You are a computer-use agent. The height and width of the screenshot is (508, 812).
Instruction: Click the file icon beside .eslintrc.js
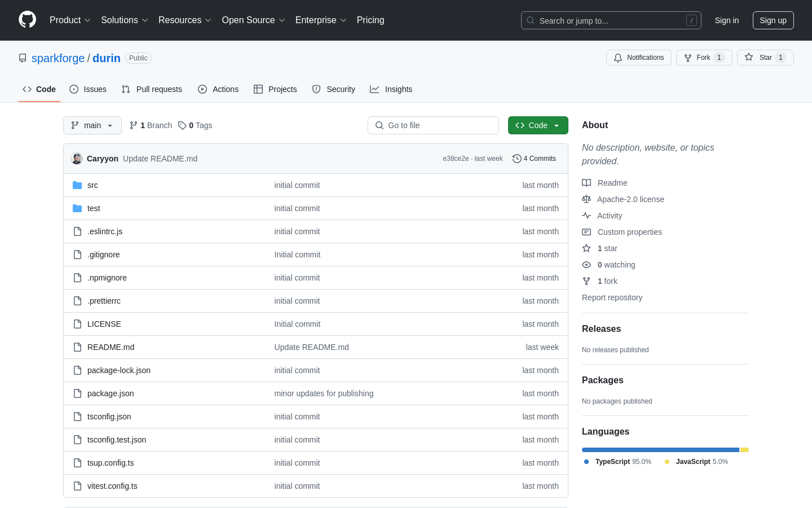point(77,231)
